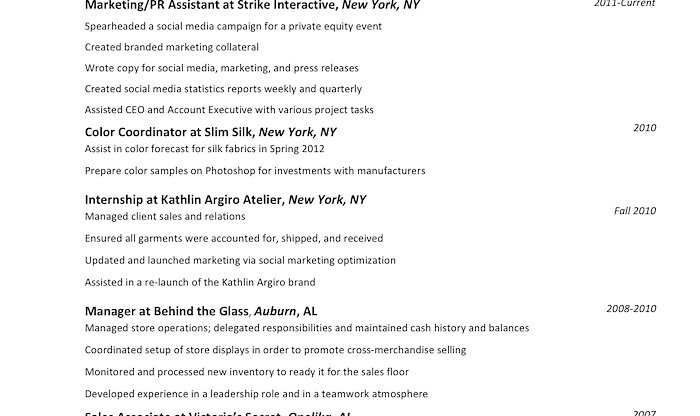700x416 pixels.
Task: Click the line about coordinated setup of store displays
Action: [275, 350]
